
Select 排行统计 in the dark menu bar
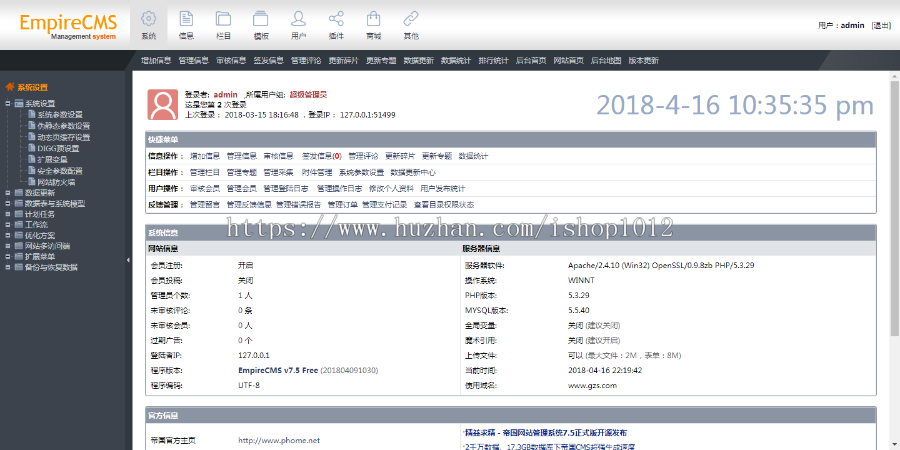[494, 60]
